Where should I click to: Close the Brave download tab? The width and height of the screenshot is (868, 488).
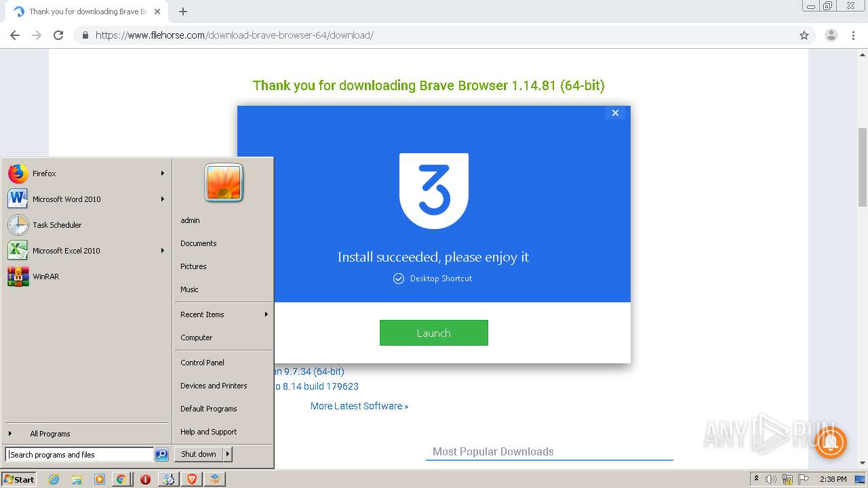point(157,12)
